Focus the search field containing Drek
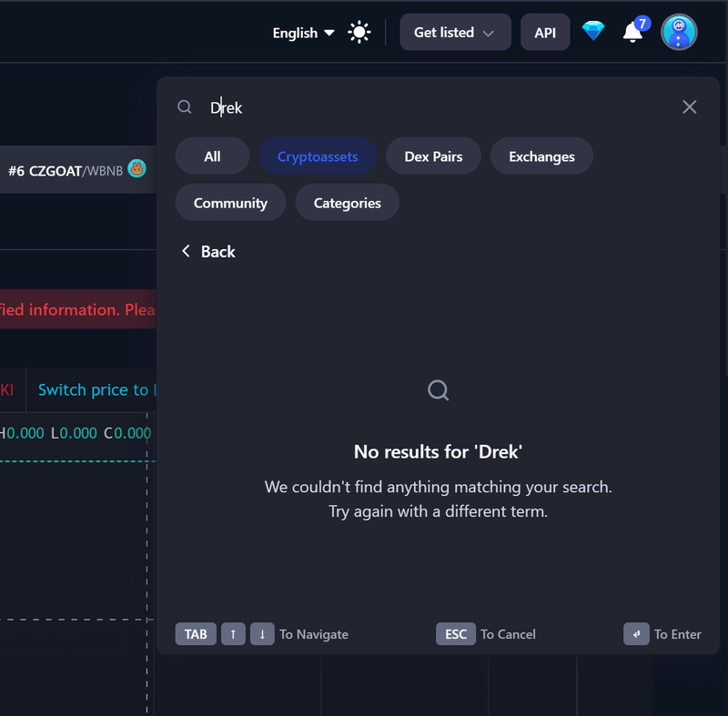728x716 pixels. point(437,107)
